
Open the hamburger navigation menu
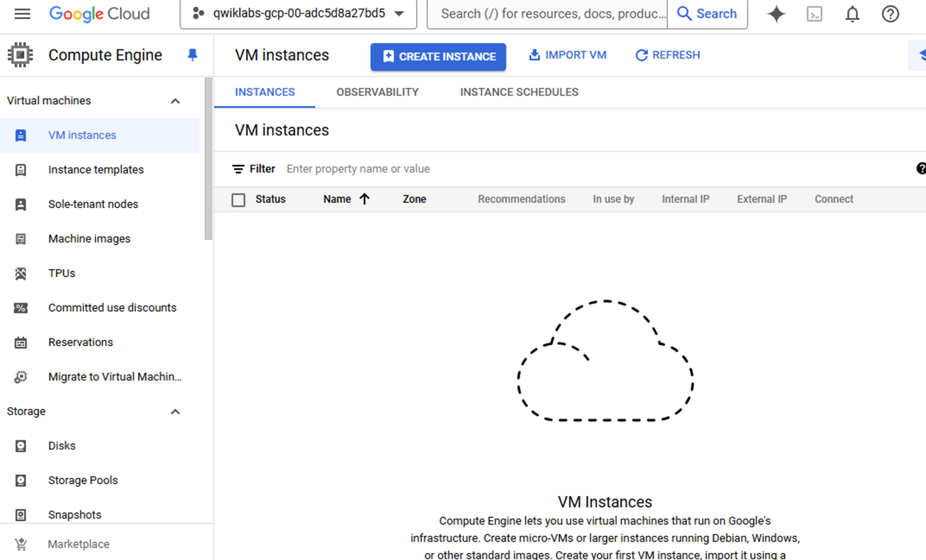22,13
